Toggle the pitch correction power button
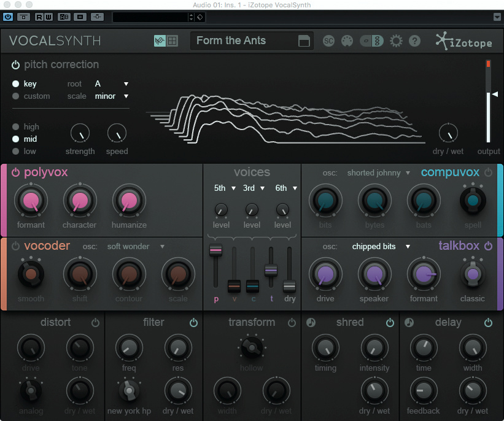The image size is (504, 421). coord(15,64)
